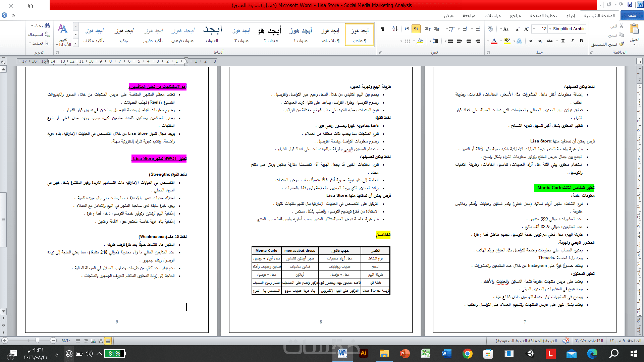Toggle right-to-left text direction
This screenshot has height=362, width=644.
click(416, 29)
